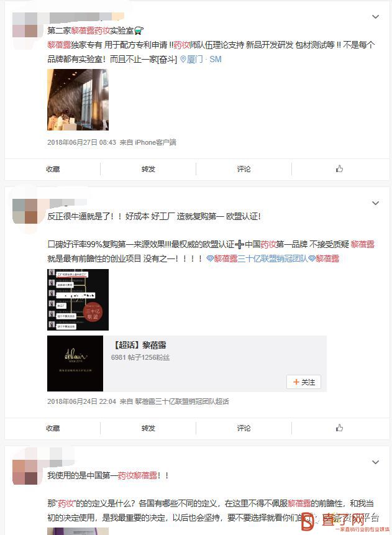This screenshot has height=535, width=392.
Task: Open the 厦门·SM location pin link
Action: click(201, 60)
